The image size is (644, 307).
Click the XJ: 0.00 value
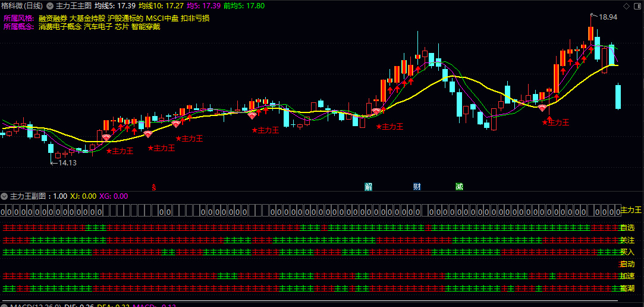coord(83,196)
